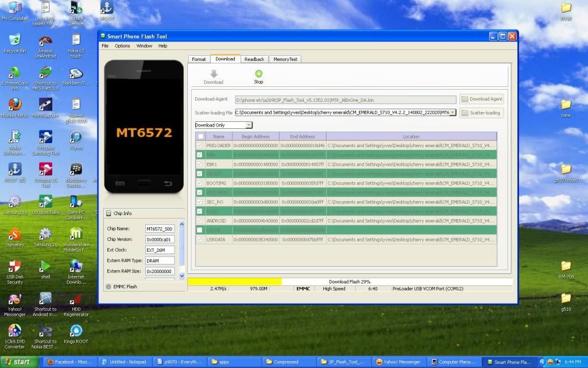Expand the Scatter-loading File path dropdown
Screen dimensions: 588x368
(452, 113)
